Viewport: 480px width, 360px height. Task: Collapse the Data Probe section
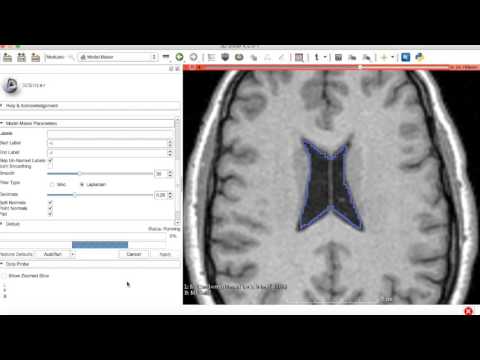(x=90, y=264)
